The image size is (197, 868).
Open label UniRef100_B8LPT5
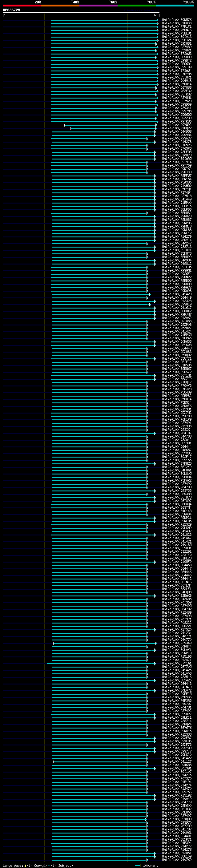[x=177, y=206]
